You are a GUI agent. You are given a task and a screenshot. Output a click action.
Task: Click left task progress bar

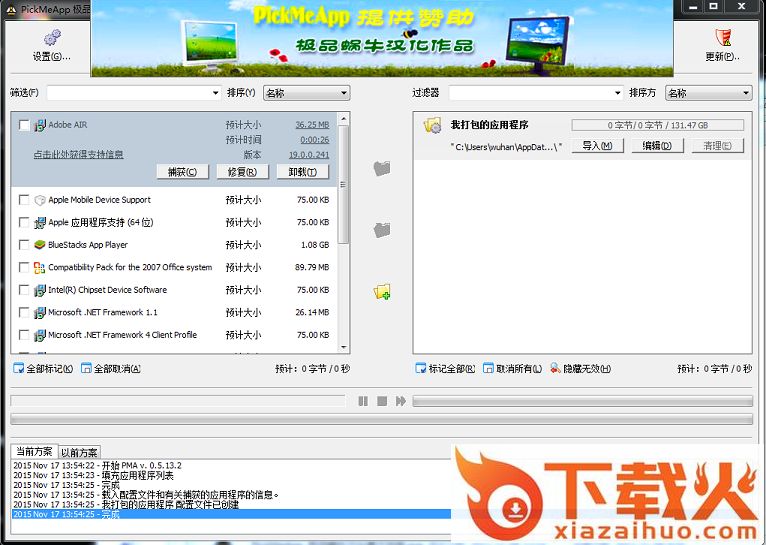coord(178,401)
